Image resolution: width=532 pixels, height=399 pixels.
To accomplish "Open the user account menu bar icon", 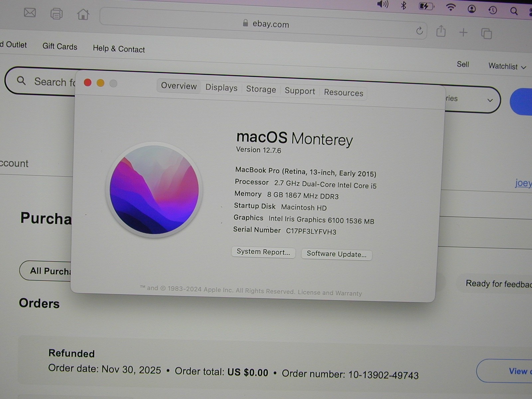I will click(471, 9).
